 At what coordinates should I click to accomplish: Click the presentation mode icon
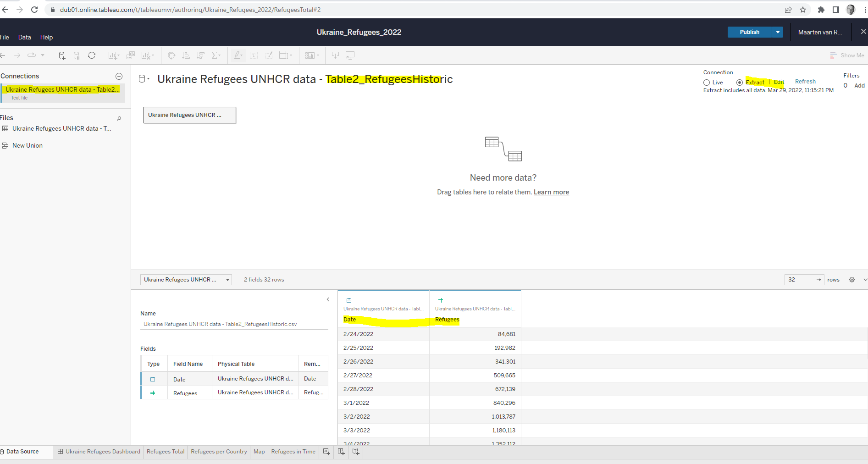[x=350, y=55]
